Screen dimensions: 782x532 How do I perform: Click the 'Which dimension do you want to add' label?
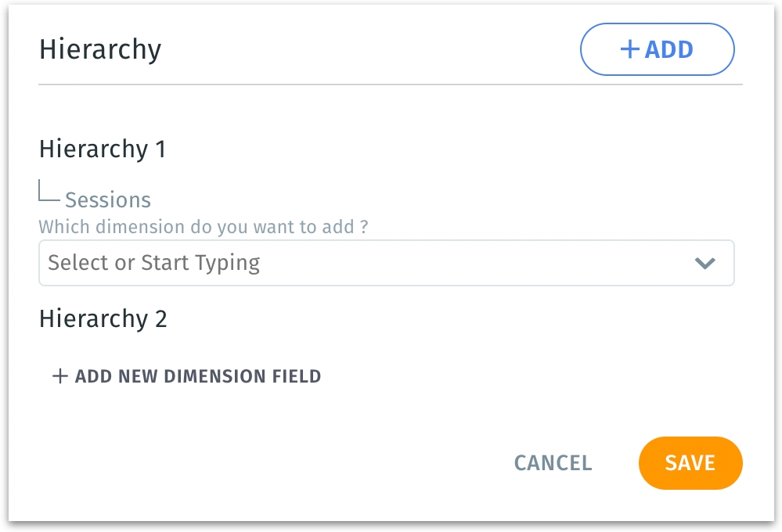(x=204, y=228)
